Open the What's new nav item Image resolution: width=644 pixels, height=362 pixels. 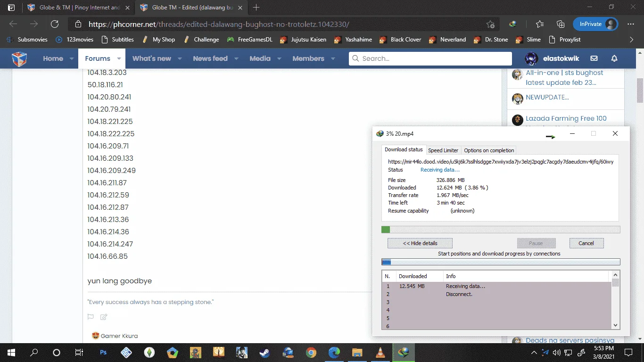click(x=152, y=58)
